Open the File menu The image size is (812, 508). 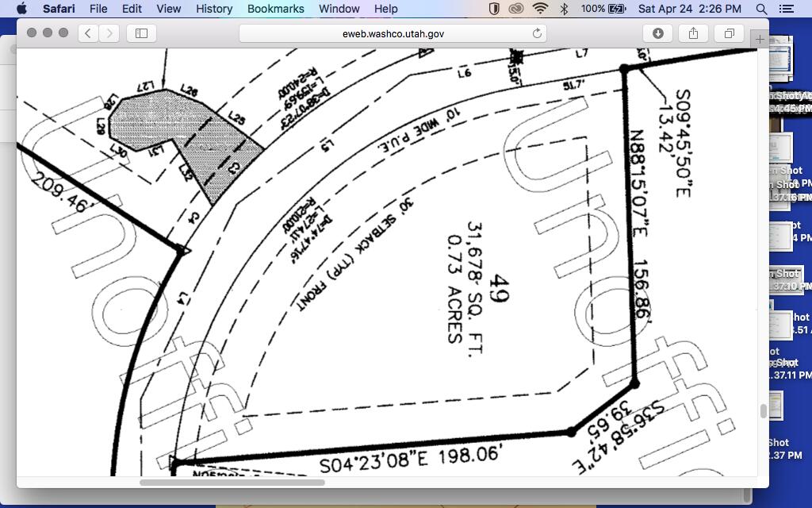point(98,8)
